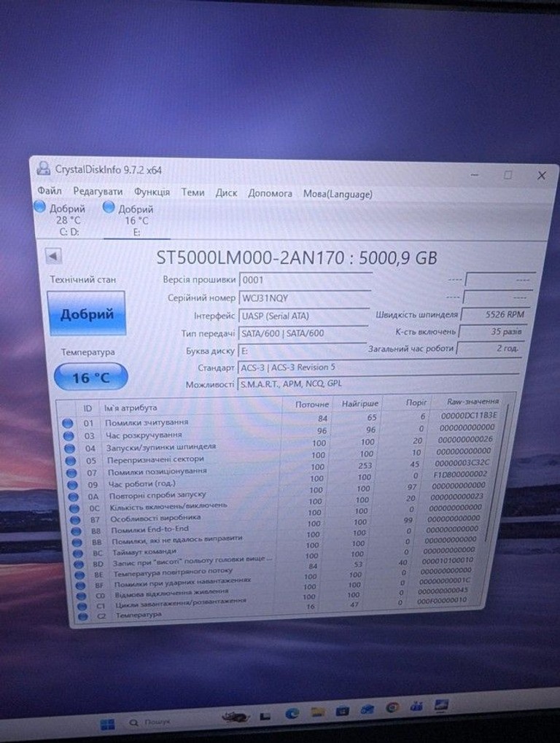This screenshot has width=560, height=743.
Task: Open Google Chrome from the taskbar
Action: click(392, 708)
